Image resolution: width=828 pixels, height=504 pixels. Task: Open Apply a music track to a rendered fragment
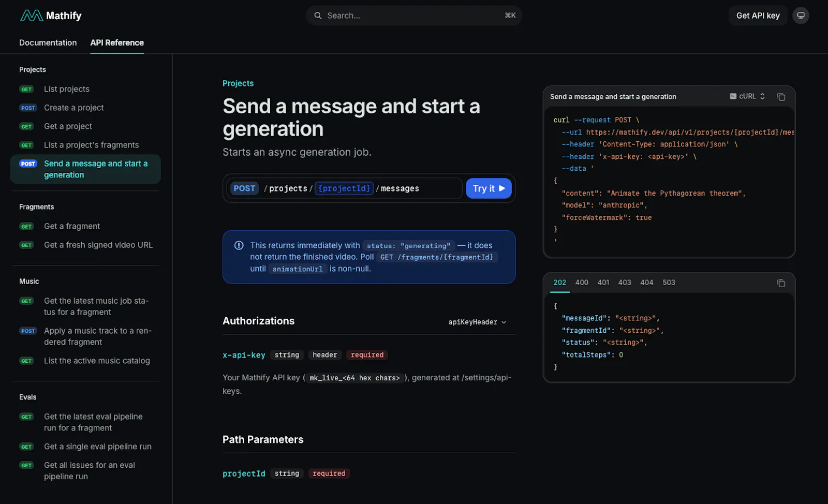pos(85,336)
